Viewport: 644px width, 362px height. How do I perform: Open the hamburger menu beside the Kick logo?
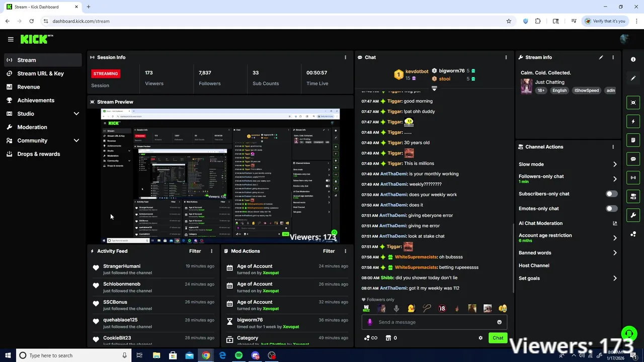pyautogui.click(x=11, y=39)
